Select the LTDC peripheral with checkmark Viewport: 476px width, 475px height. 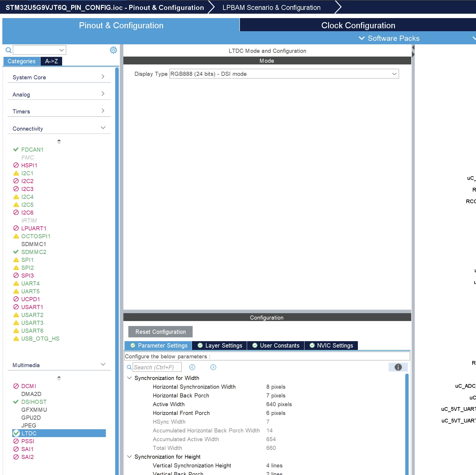59,433
